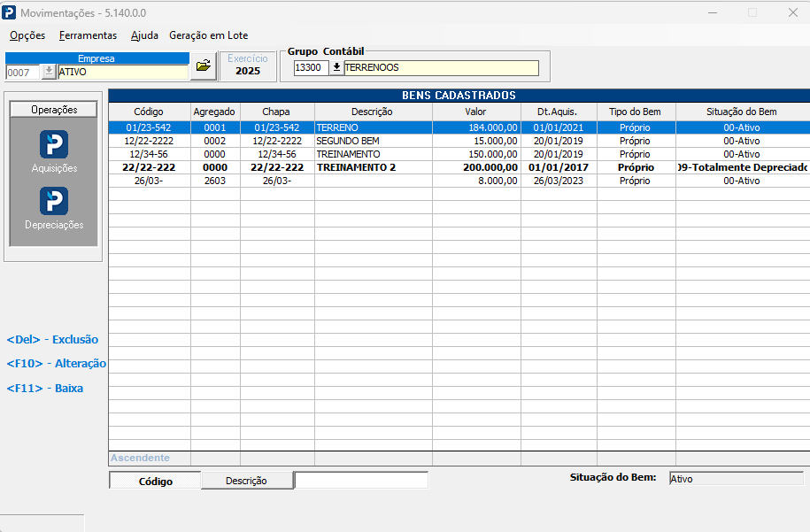Select the Código search button
Viewport: 810px width, 532px height.
tap(155, 481)
